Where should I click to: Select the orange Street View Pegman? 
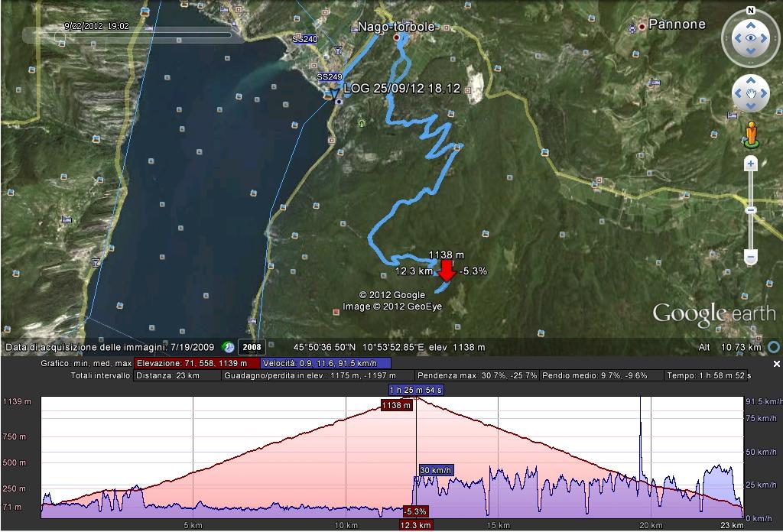(x=752, y=132)
